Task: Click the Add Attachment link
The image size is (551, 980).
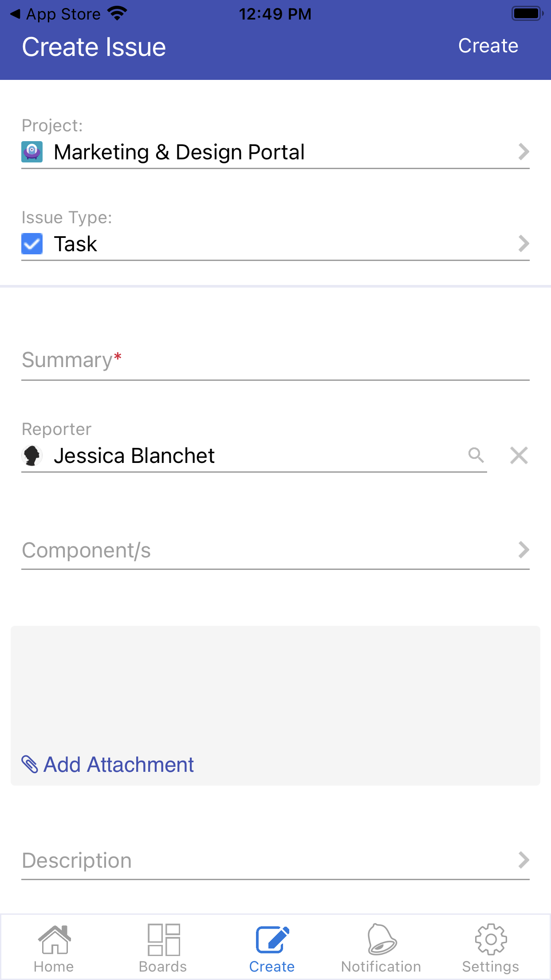Action: coord(118,765)
